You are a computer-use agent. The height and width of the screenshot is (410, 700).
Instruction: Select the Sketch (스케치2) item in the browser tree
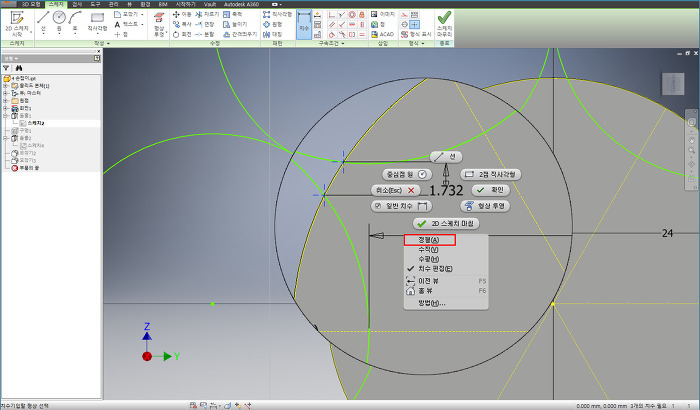[x=36, y=123]
